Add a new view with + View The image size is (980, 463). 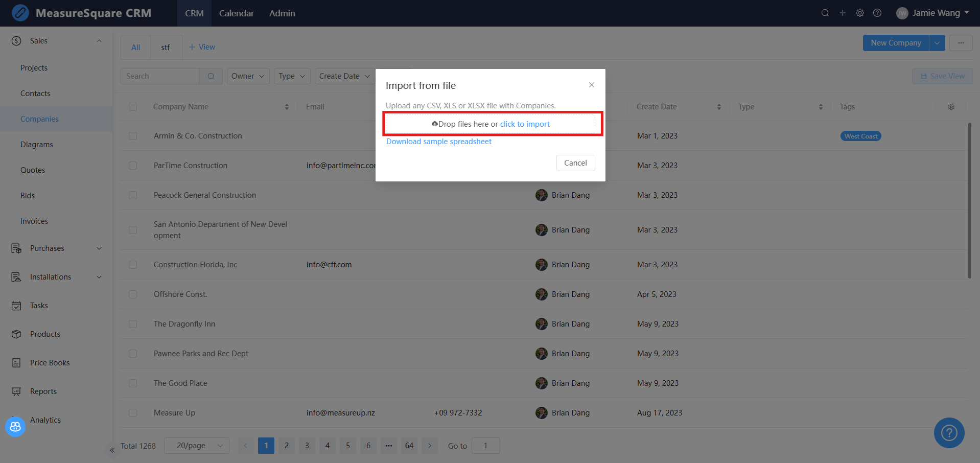point(202,47)
